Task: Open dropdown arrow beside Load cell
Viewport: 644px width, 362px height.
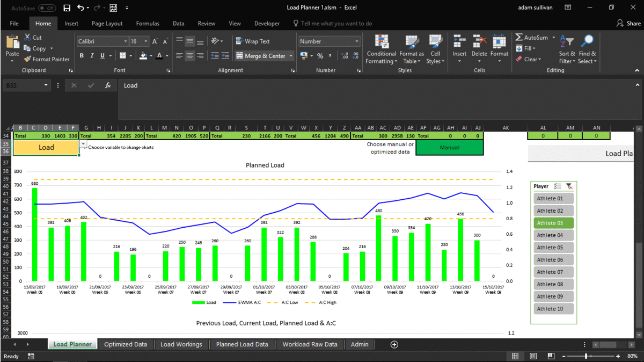Action: 83,144
